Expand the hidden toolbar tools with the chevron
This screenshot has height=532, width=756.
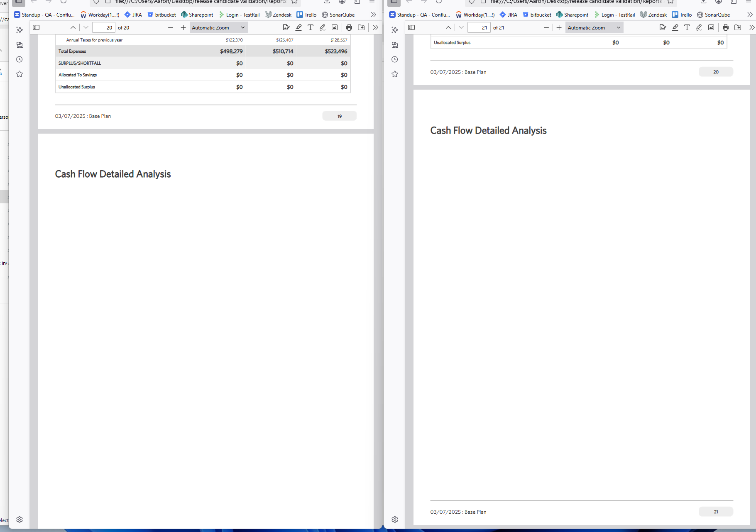coord(375,27)
